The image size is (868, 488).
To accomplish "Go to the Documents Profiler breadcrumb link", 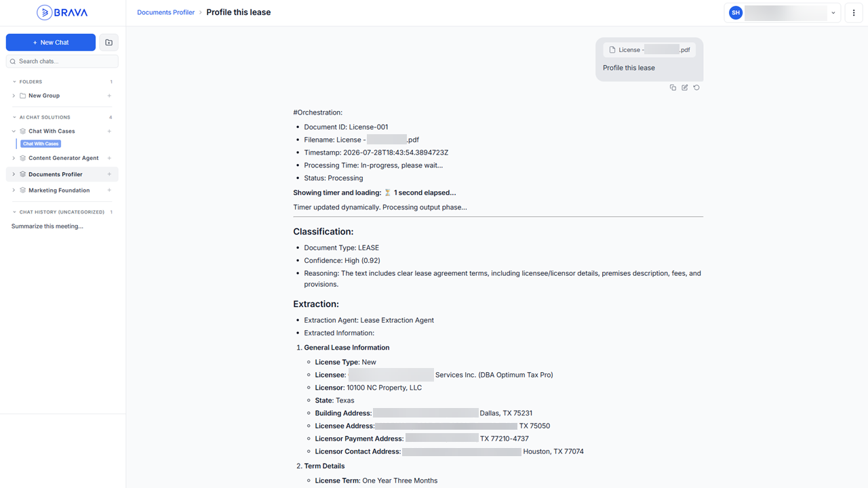I will (165, 12).
